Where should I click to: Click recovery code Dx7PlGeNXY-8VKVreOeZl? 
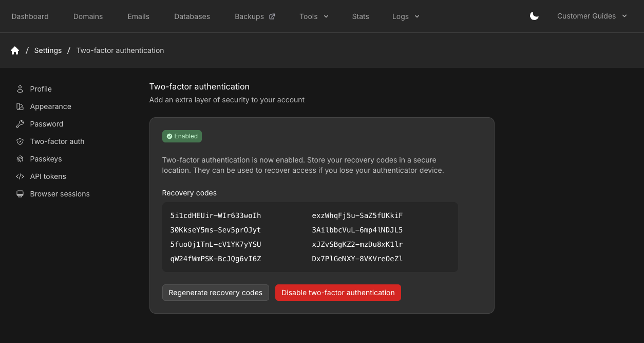point(357,259)
